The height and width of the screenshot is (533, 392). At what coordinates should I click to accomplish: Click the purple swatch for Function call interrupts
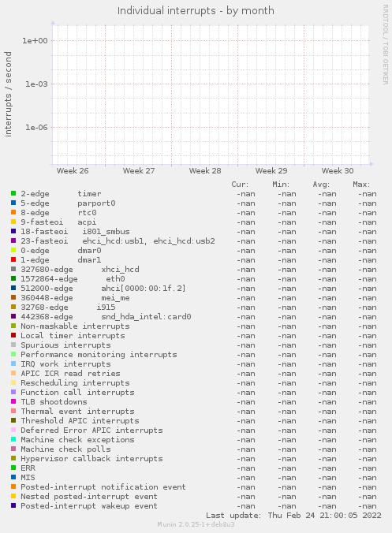13,392
